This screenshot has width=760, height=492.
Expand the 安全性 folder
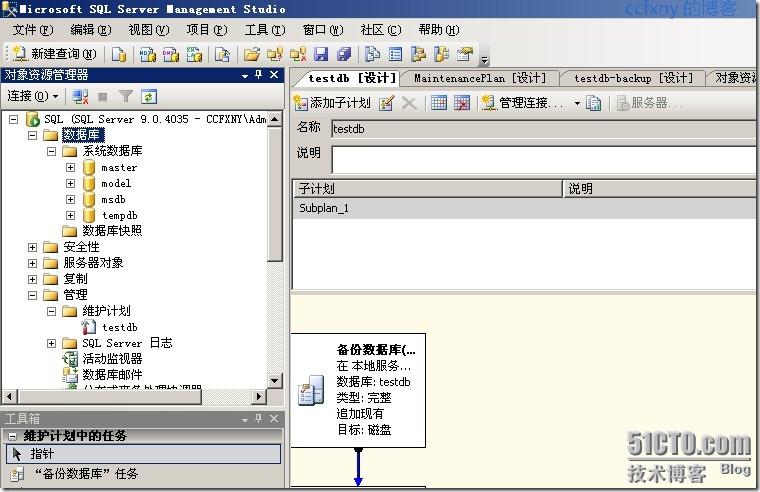click(x=32, y=247)
